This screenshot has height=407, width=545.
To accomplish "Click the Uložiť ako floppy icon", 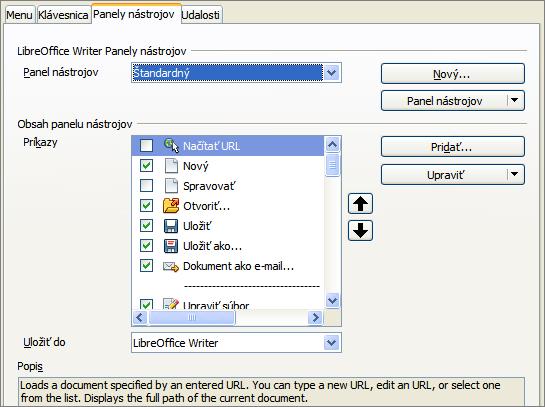I will pos(171,246).
